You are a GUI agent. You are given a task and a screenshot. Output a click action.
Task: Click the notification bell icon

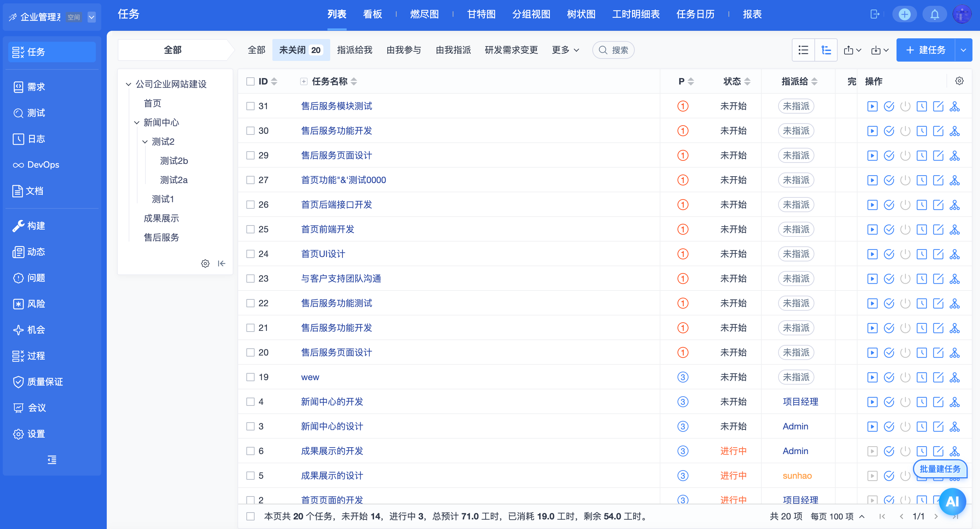click(934, 14)
